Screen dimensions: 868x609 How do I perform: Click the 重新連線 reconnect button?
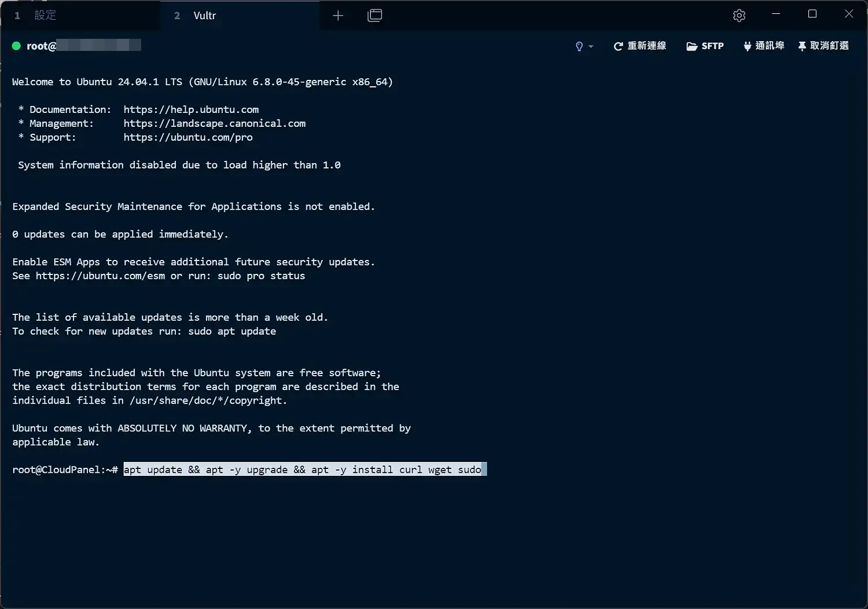point(640,46)
